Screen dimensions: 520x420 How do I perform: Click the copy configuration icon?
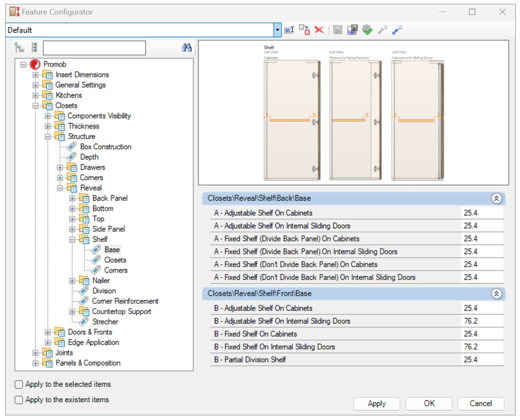click(304, 30)
